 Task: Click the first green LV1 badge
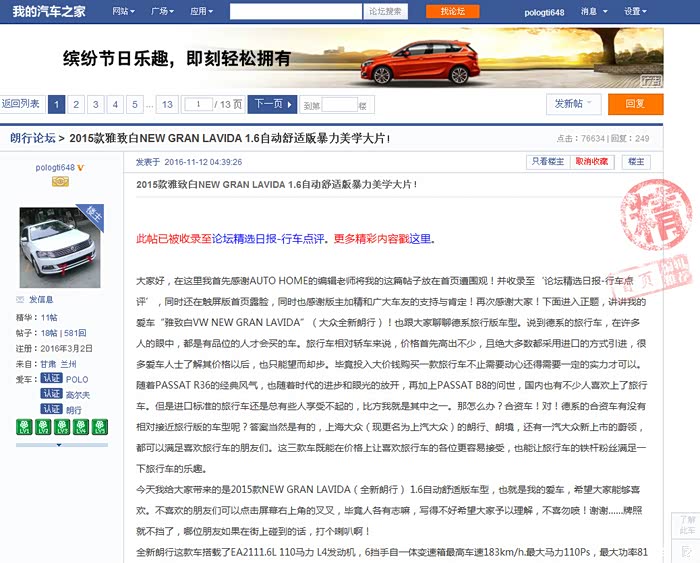(x=23, y=427)
